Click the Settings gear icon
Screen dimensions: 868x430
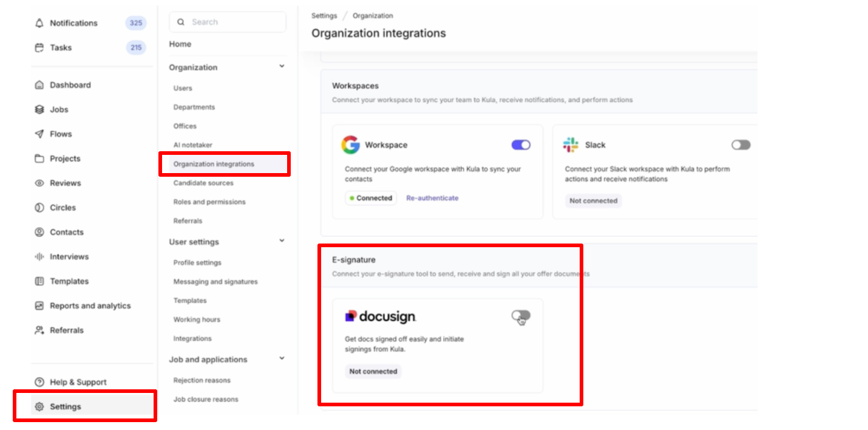[39, 407]
